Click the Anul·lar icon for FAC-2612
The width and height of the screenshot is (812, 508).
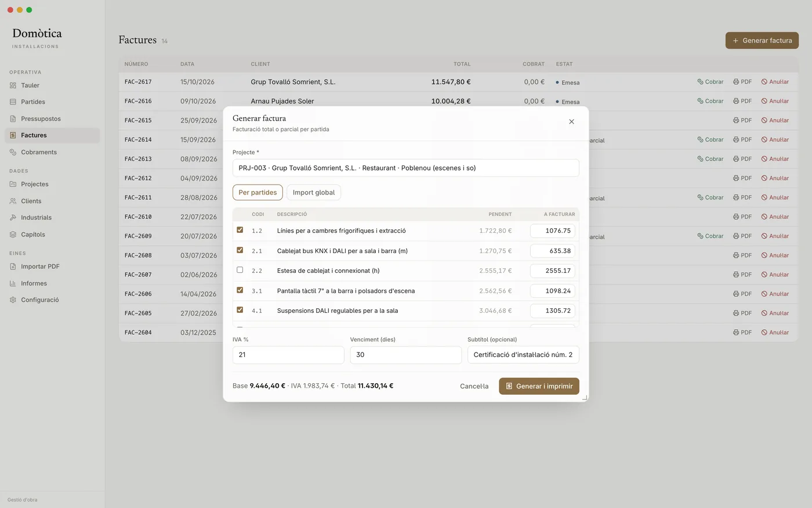[764, 178]
